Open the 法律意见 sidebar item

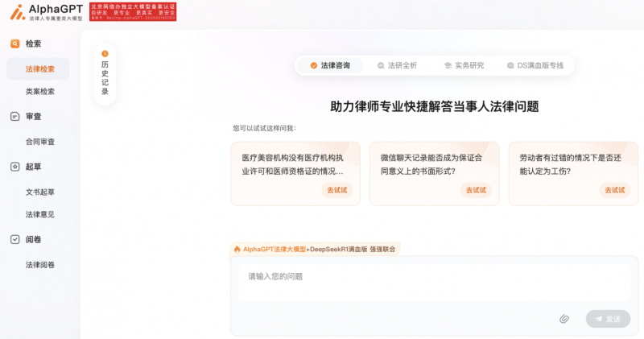(39, 214)
